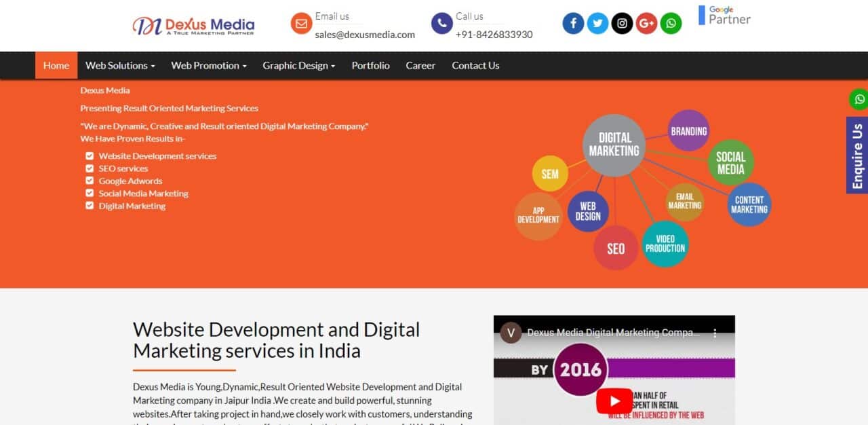Click the 'Dexus Media' text in orange banner
This screenshot has width=868, height=425.
105,90
